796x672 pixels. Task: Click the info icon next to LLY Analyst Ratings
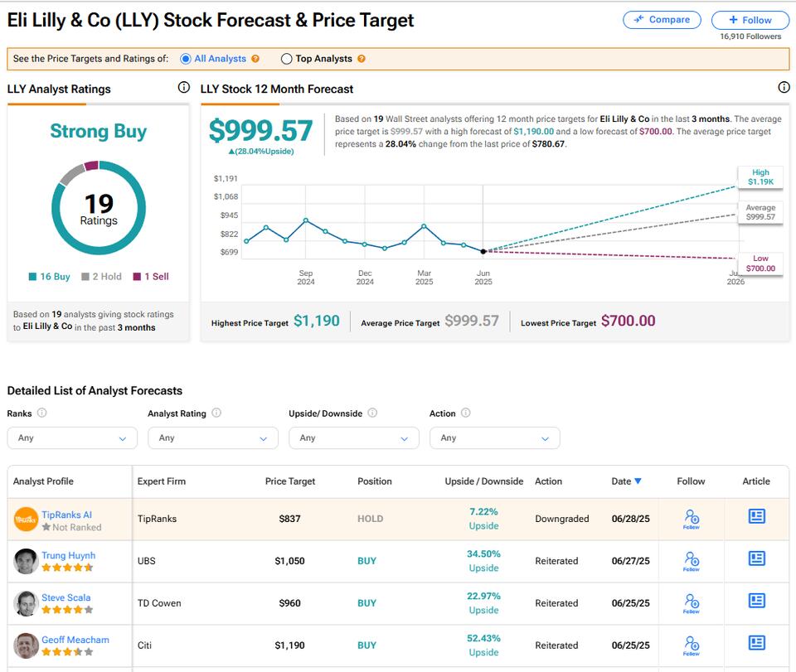coord(184,87)
